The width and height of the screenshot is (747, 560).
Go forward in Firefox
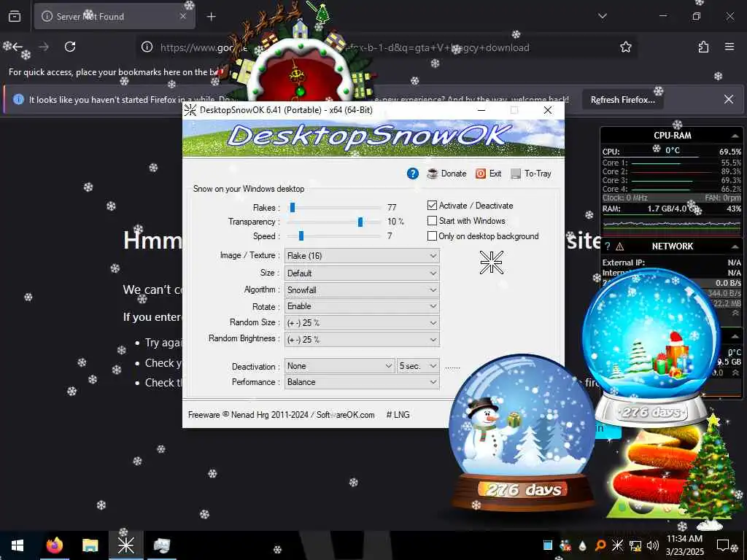44,47
